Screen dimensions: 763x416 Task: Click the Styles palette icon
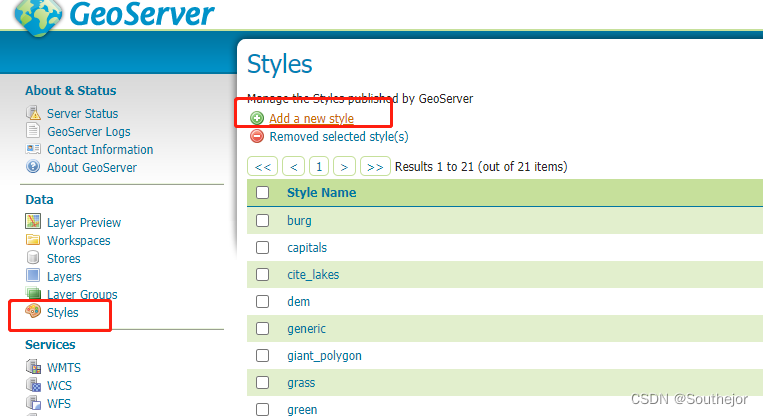(x=33, y=311)
